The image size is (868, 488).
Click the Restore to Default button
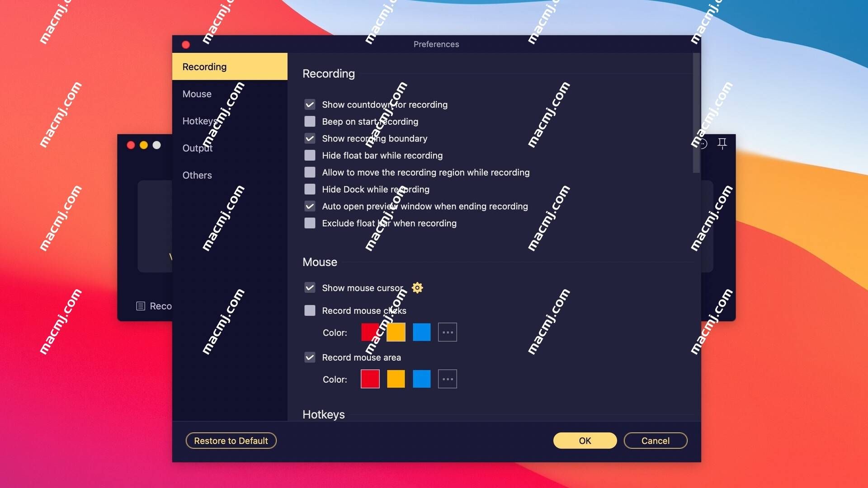(x=231, y=441)
